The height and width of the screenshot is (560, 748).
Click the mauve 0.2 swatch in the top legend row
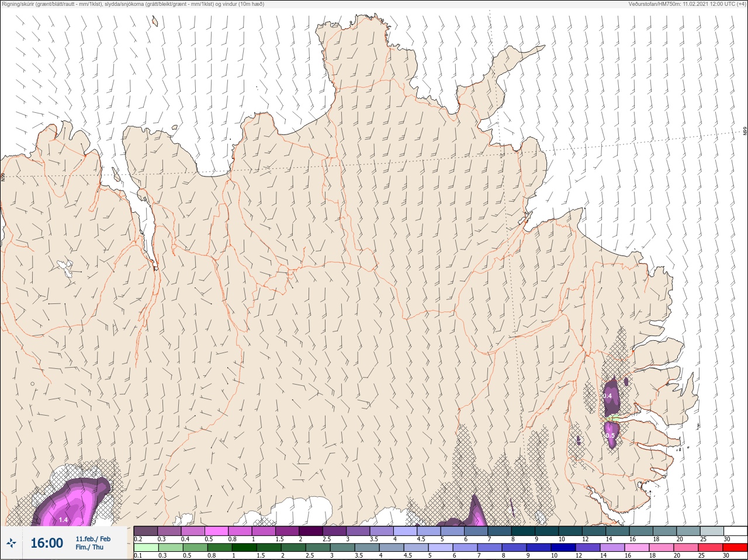point(146,531)
